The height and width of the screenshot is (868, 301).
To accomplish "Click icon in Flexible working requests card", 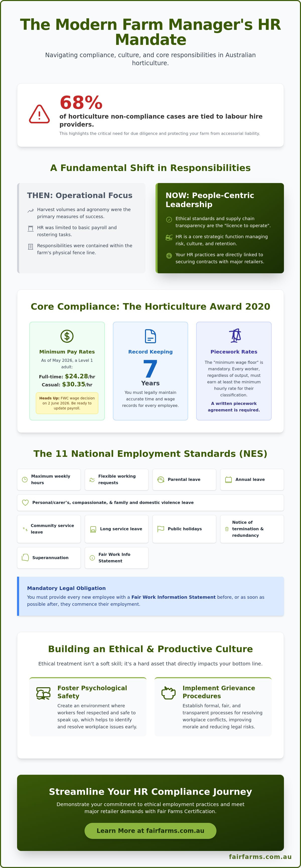I will pos(92,479).
